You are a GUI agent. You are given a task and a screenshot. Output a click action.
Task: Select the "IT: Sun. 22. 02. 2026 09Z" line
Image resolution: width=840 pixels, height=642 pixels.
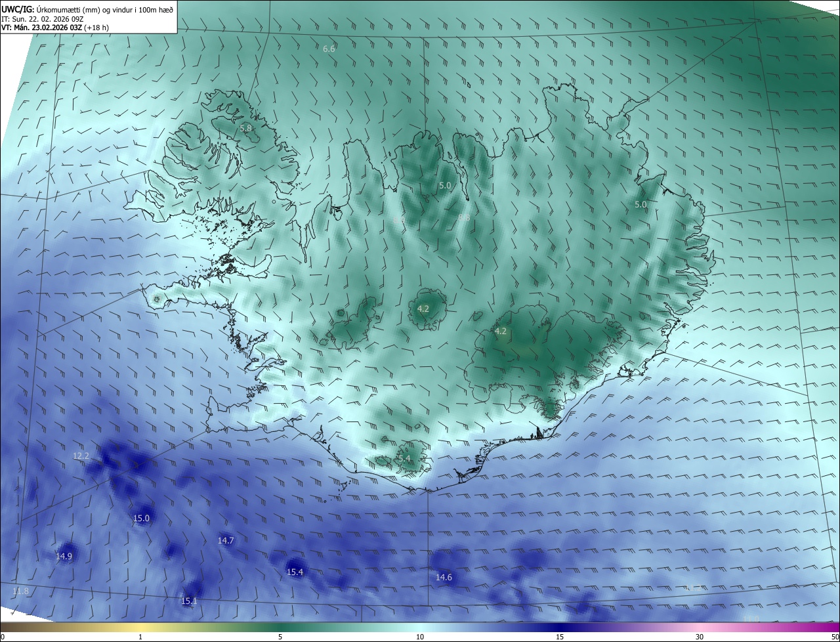(x=44, y=19)
